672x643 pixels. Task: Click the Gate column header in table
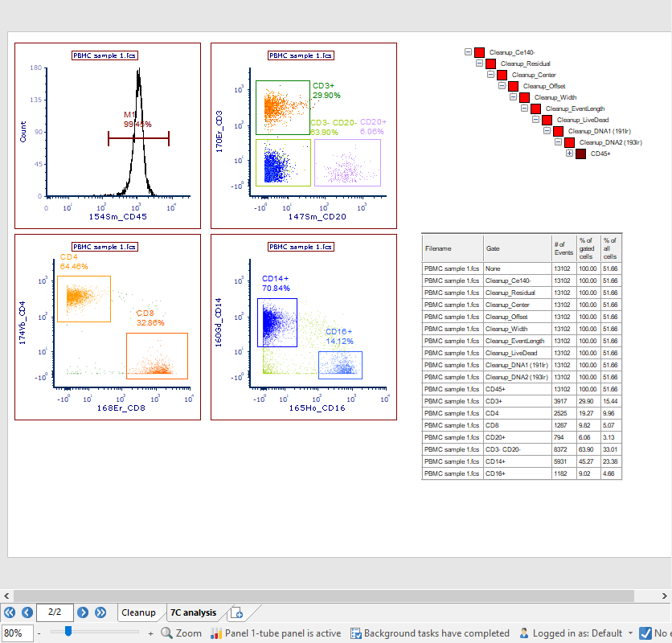point(518,248)
